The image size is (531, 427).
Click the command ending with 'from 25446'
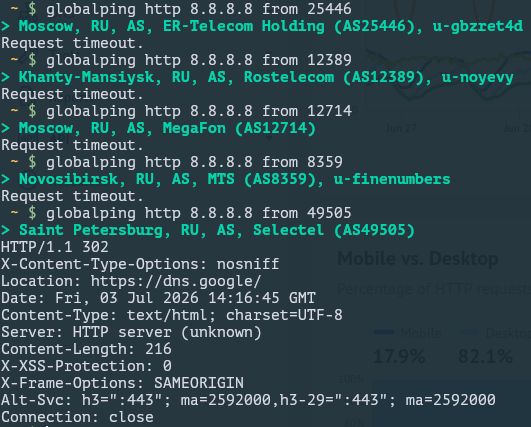tap(198, 9)
